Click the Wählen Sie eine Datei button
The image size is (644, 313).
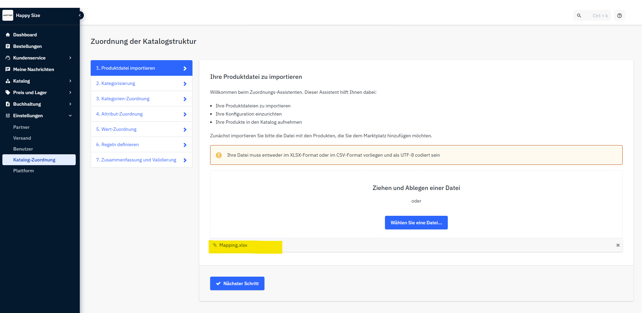point(416,223)
